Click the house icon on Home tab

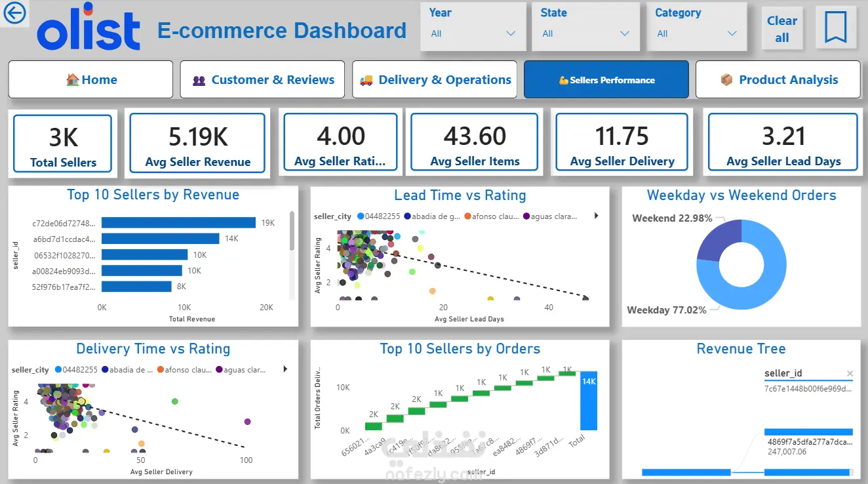(72, 79)
